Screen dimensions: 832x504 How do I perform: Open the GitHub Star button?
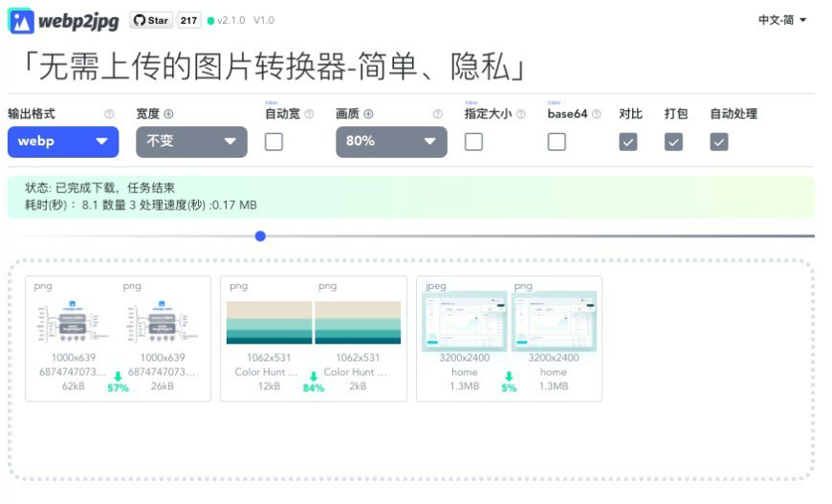[x=151, y=21]
